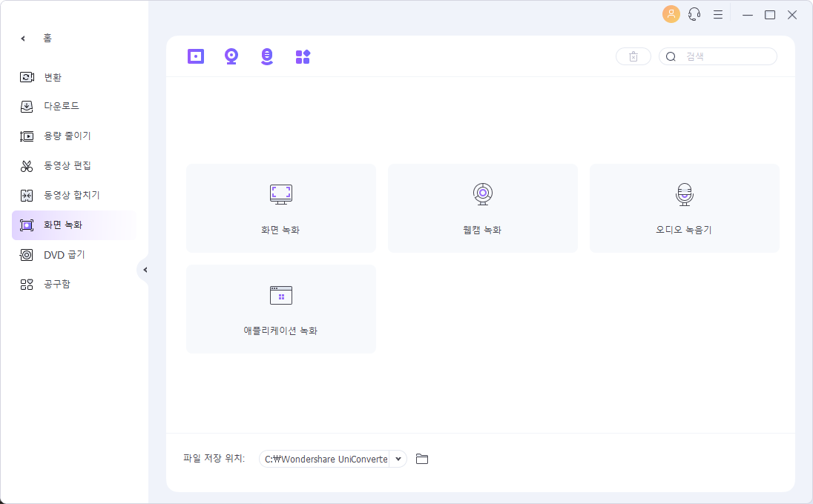Click the 동영상 합치기 merge icon
The image size is (813, 504).
pos(27,195)
